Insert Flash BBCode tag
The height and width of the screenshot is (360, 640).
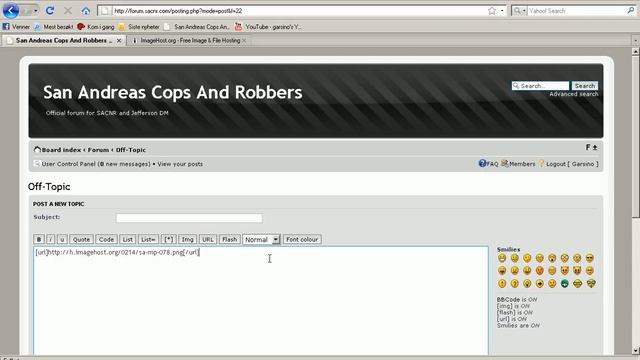(x=229, y=239)
